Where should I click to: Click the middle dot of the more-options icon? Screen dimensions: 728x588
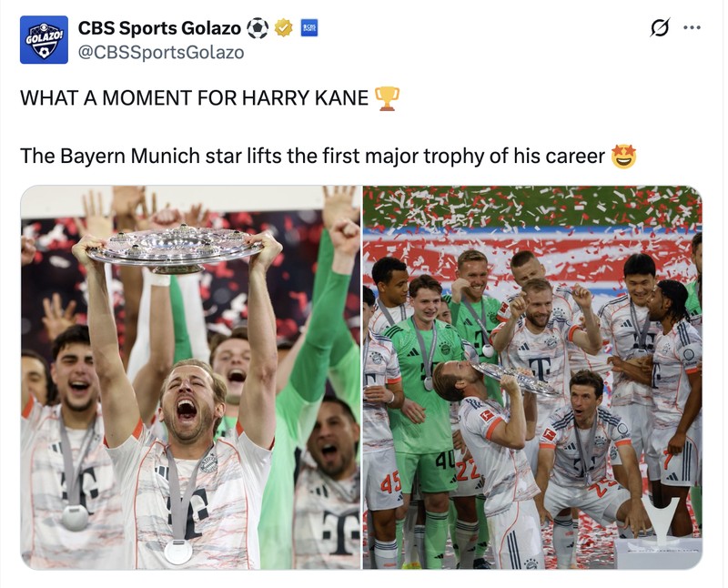[x=690, y=29]
